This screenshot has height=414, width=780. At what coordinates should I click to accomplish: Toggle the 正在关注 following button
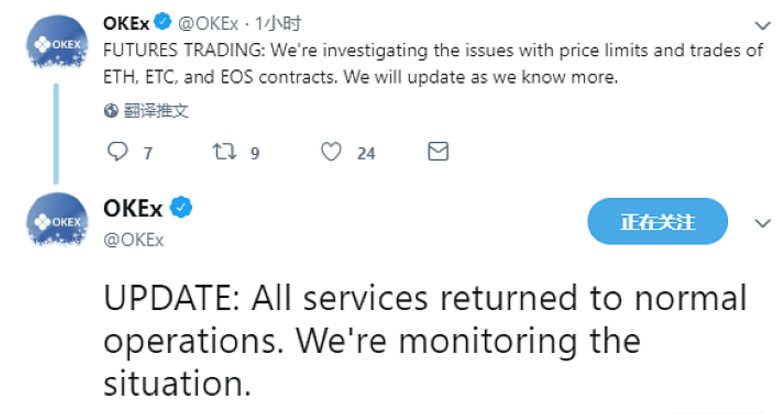(657, 222)
